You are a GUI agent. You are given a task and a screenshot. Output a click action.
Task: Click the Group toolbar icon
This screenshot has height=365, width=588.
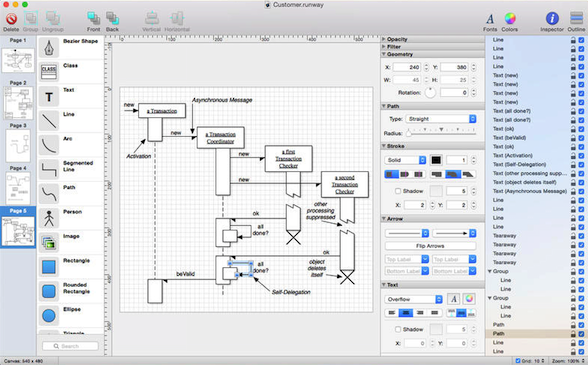pyautogui.click(x=31, y=18)
